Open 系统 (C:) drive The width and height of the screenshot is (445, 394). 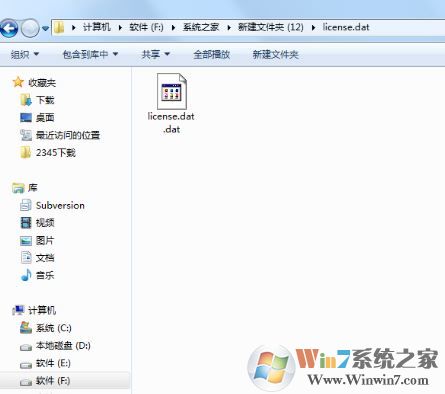coord(54,328)
